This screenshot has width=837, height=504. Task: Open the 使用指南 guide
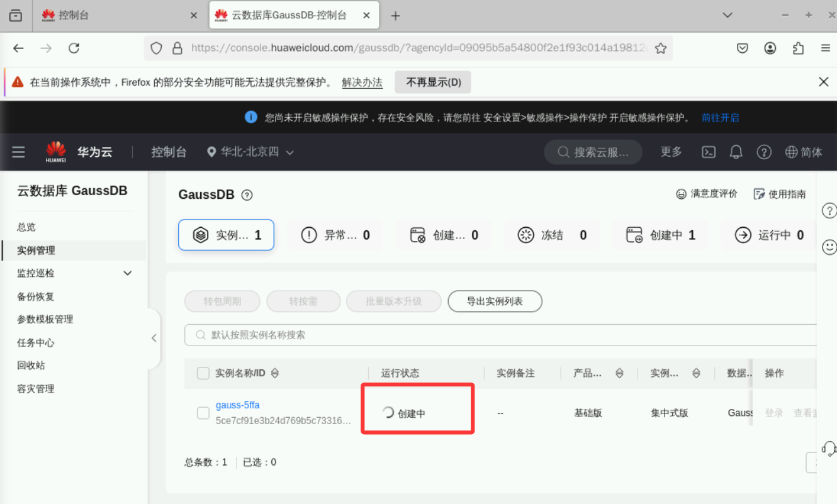click(x=780, y=194)
